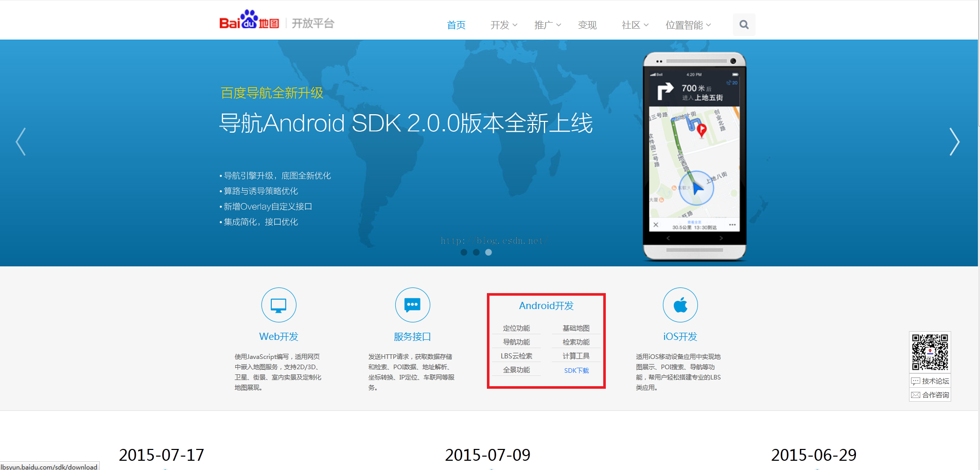Click the Baidu Map logo
The image size is (980, 470).
[x=249, y=20]
